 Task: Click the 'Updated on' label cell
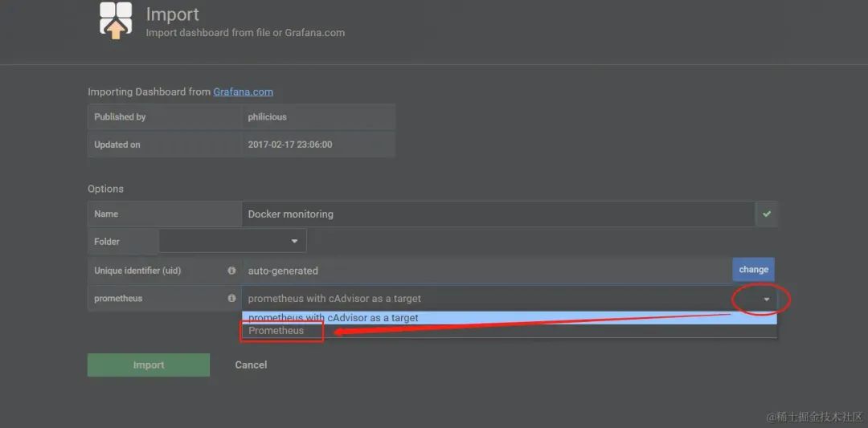coord(165,145)
